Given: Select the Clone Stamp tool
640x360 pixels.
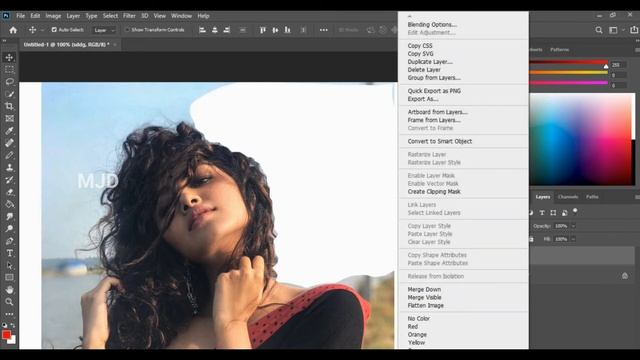Looking at the screenshot, I should (x=9, y=168).
